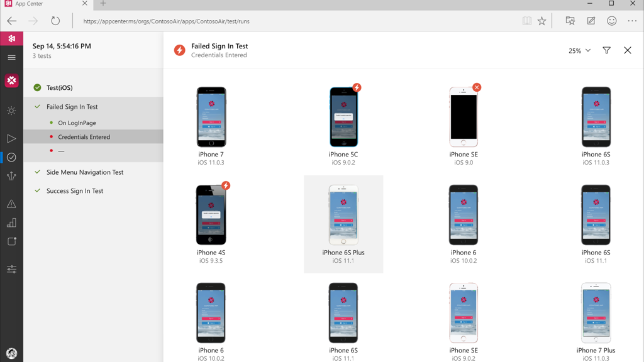Open the iPhone 6S Plus device thumbnail
Screen dimensions: 644x362
343,216
